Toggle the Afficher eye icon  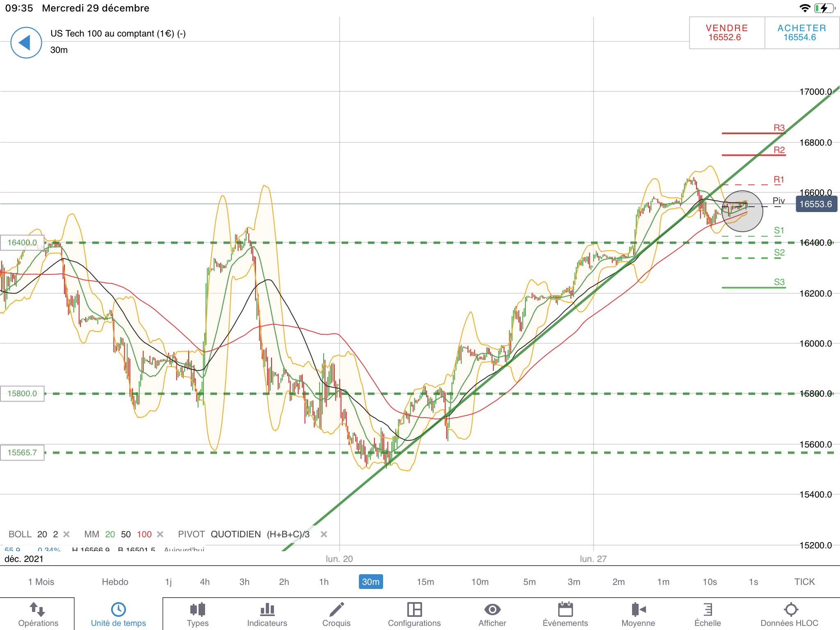click(492, 614)
